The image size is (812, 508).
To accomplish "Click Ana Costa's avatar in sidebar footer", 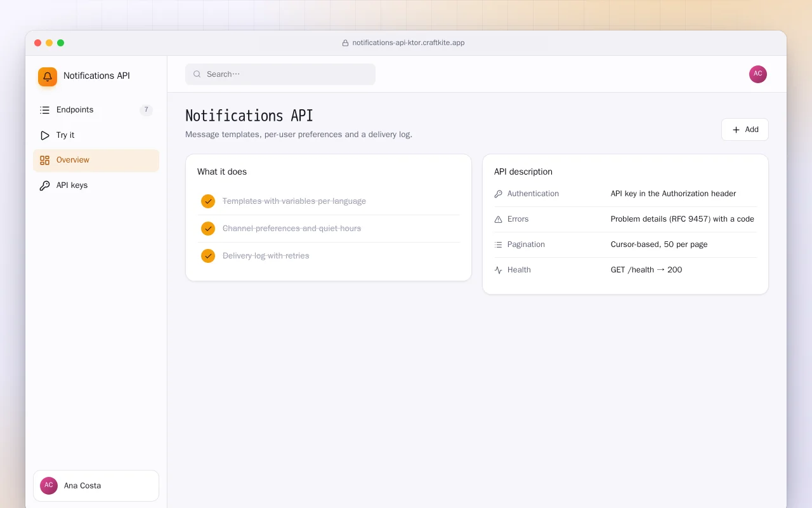I will pos(49,486).
